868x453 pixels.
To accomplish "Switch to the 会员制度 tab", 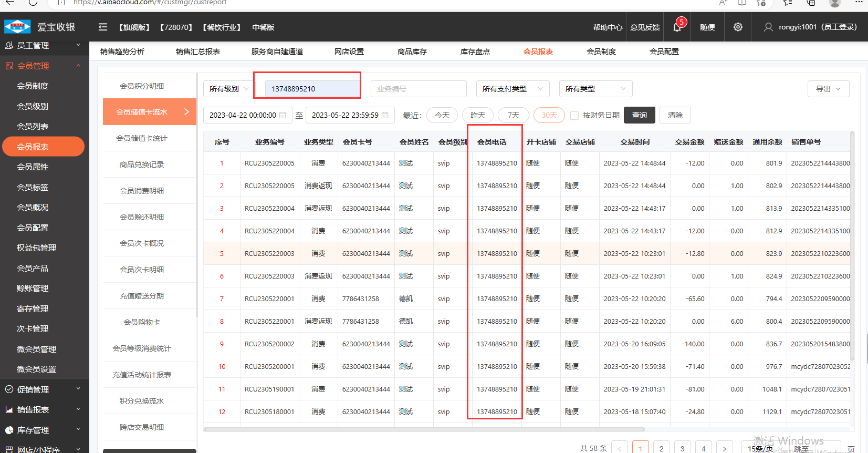I will tap(601, 52).
